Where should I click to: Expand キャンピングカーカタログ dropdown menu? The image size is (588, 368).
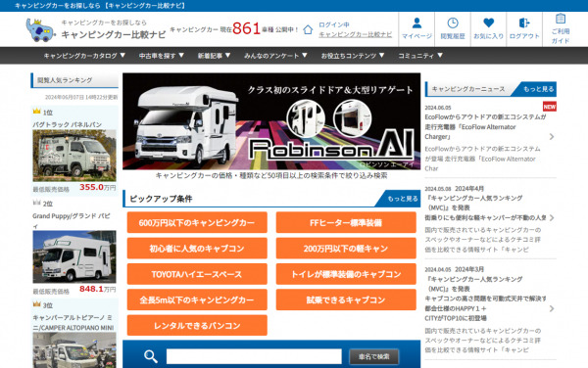84,56
